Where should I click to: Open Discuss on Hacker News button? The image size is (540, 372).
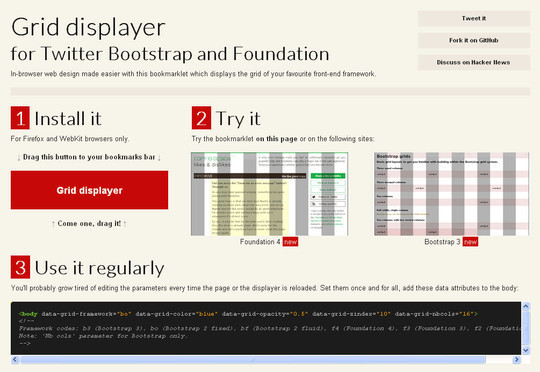[474, 62]
